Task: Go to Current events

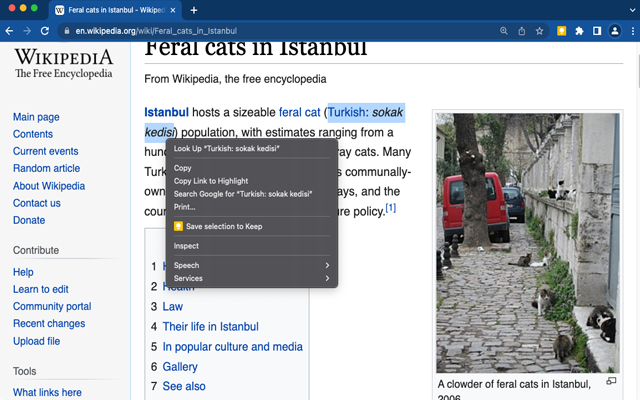Action: pos(46,151)
